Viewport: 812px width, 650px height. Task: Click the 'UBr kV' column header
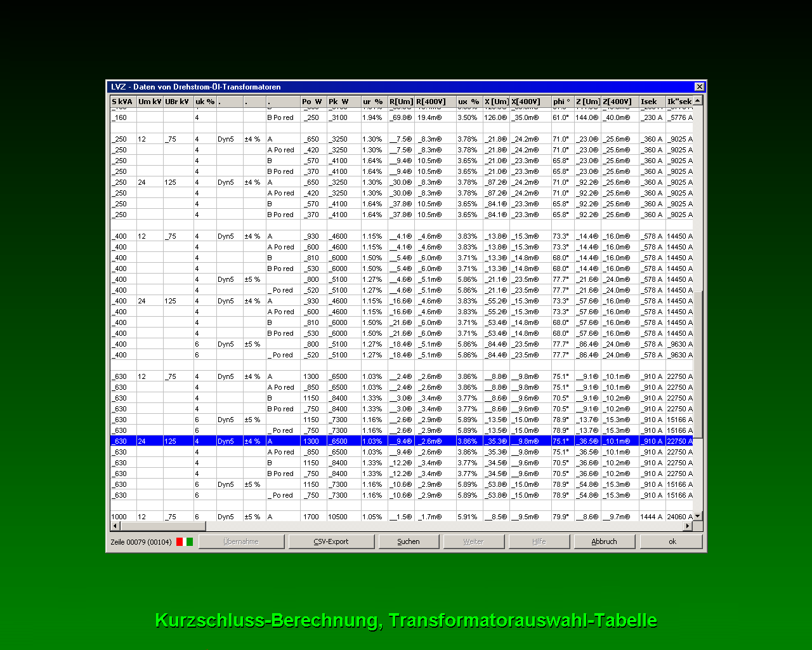(178, 102)
